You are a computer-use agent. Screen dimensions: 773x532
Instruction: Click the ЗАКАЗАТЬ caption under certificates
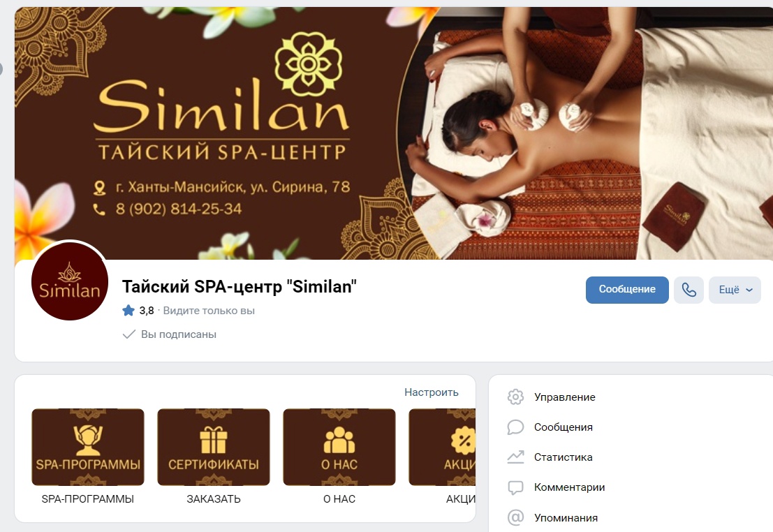(214, 499)
